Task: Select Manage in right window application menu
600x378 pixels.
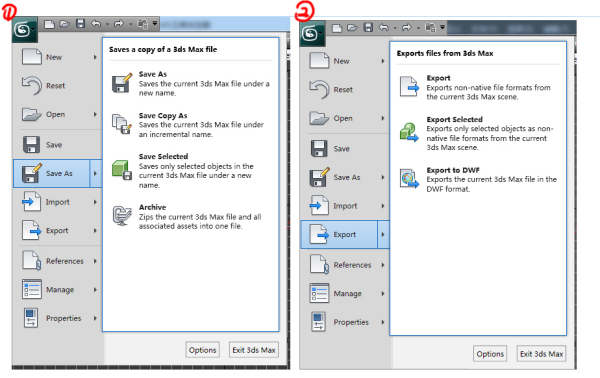Action: tap(346, 293)
